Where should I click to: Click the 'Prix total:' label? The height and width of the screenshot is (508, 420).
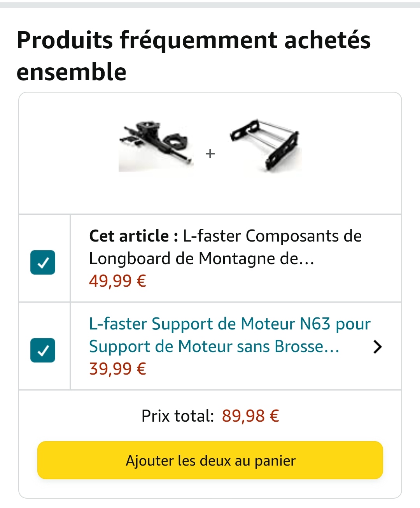(178, 416)
